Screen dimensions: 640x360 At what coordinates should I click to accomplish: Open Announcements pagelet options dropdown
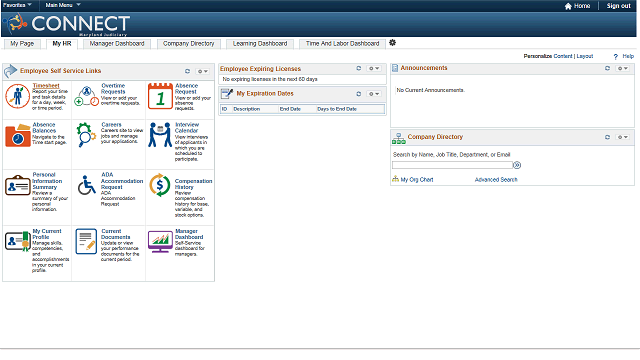click(623, 68)
